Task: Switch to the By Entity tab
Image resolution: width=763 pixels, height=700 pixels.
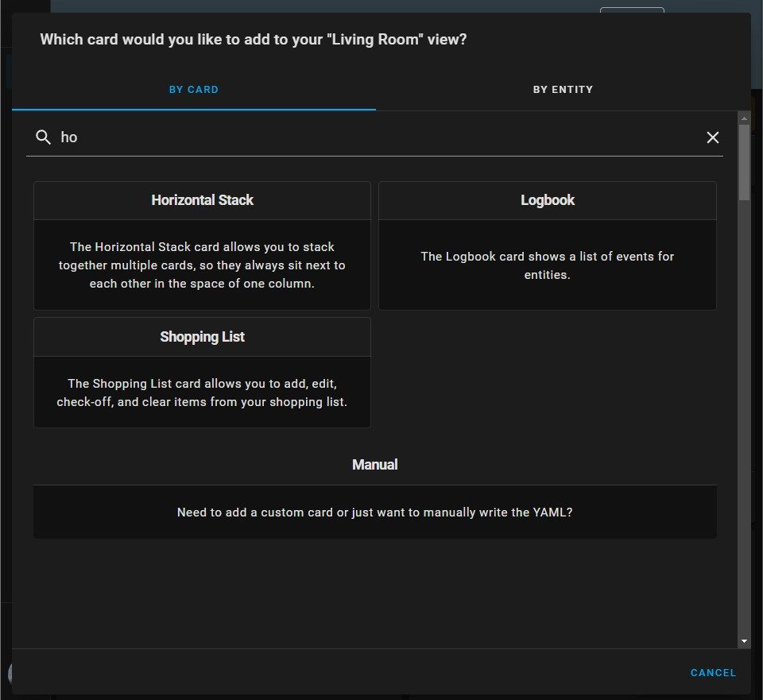Action: [x=563, y=90]
